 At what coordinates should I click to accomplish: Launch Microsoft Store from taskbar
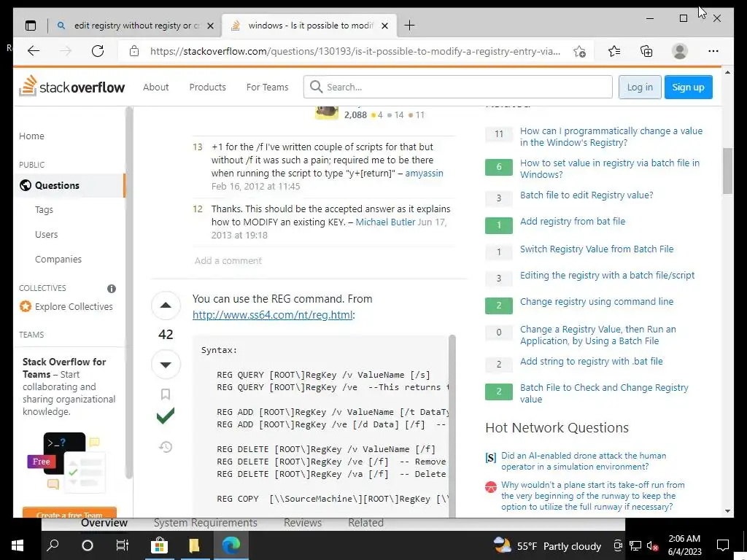(159, 545)
